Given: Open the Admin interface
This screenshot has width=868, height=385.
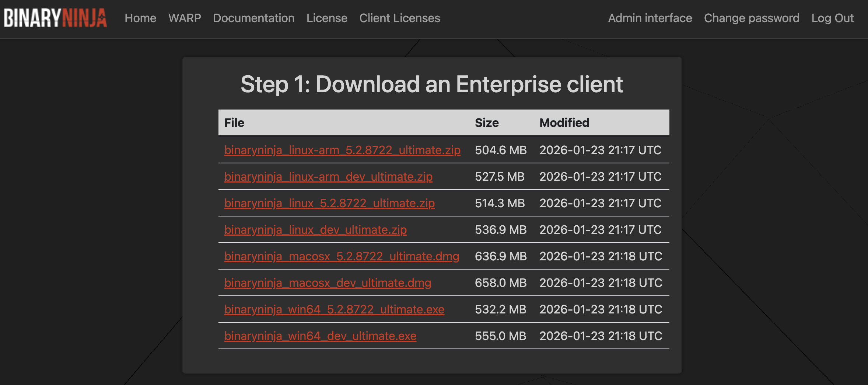Looking at the screenshot, I should click(x=650, y=18).
